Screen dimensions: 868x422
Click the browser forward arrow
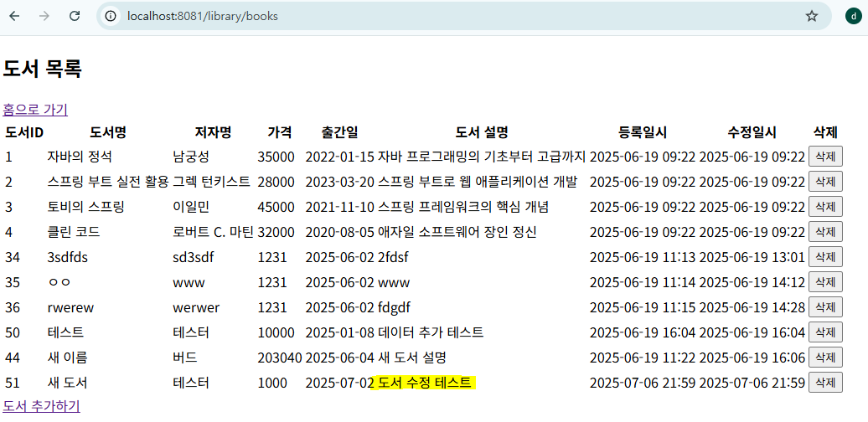tap(44, 16)
